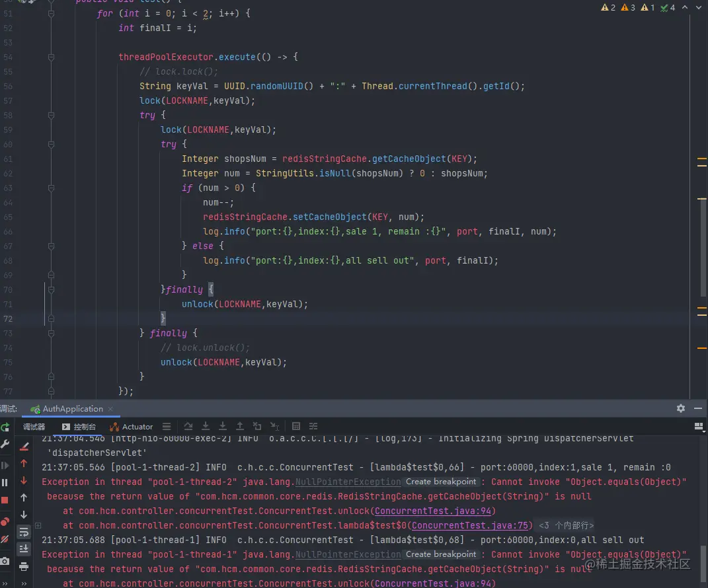Rerun the AuthApplication debug session
The height and width of the screenshot is (588, 708).
point(5,427)
